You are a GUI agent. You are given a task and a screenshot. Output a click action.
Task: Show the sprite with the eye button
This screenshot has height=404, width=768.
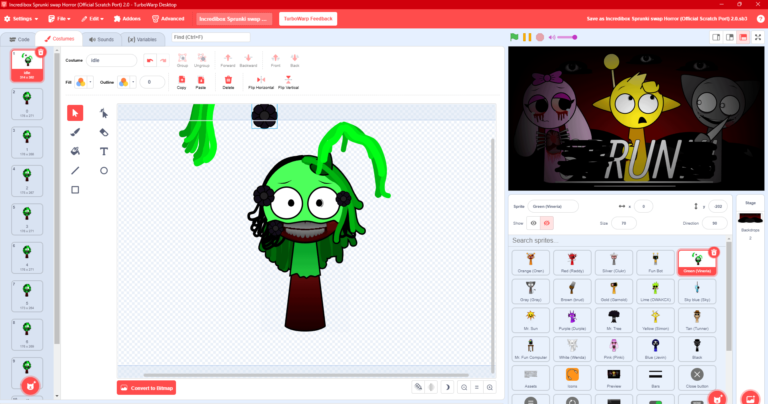point(533,223)
